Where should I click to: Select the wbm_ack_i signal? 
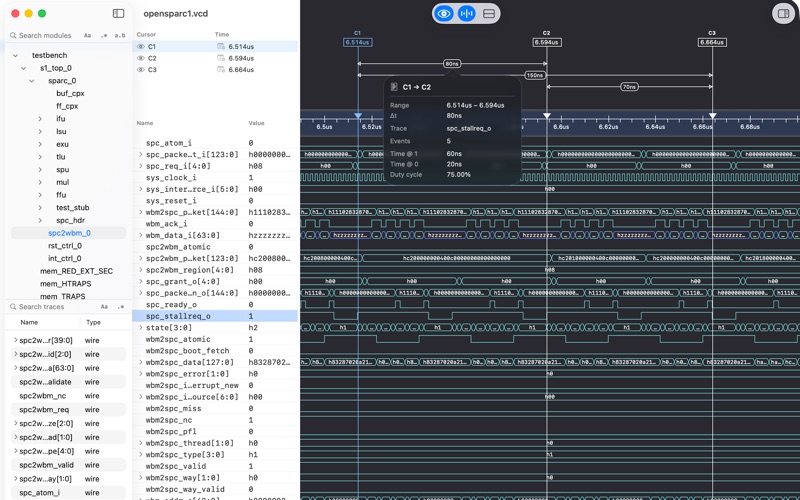166,224
